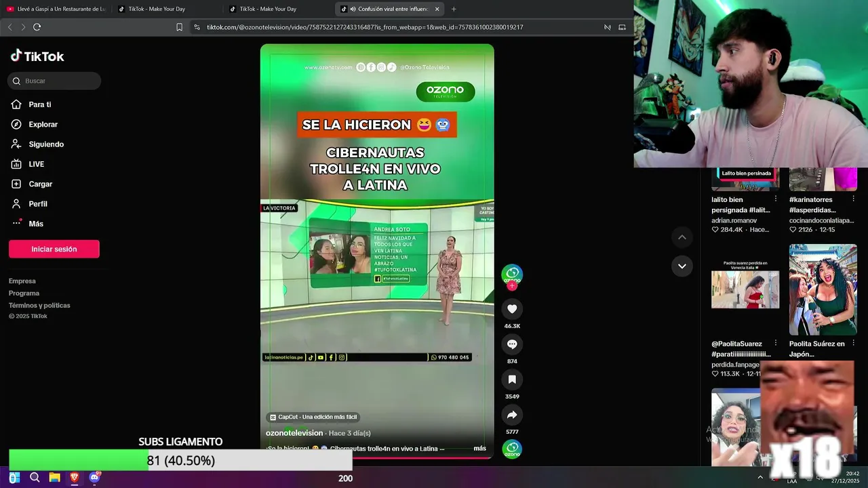Open the site settings icon by the URL

coord(197,27)
